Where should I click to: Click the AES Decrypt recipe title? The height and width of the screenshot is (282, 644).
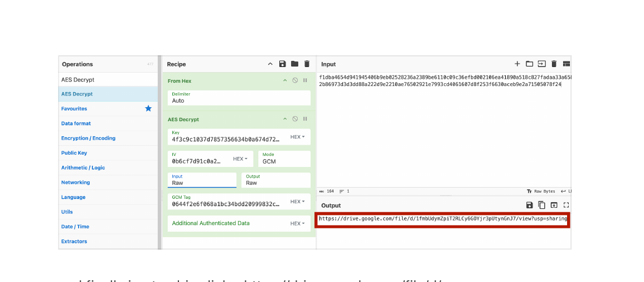(x=183, y=119)
